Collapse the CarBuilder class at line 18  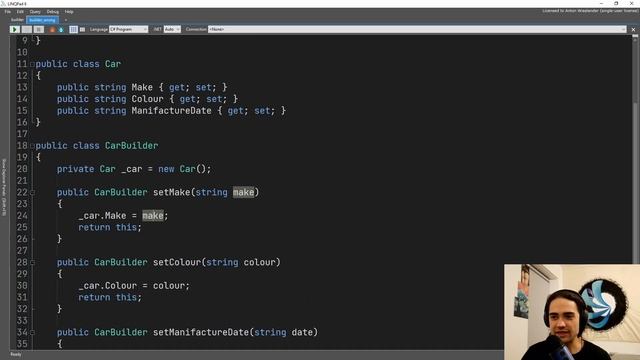click(x=32, y=146)
